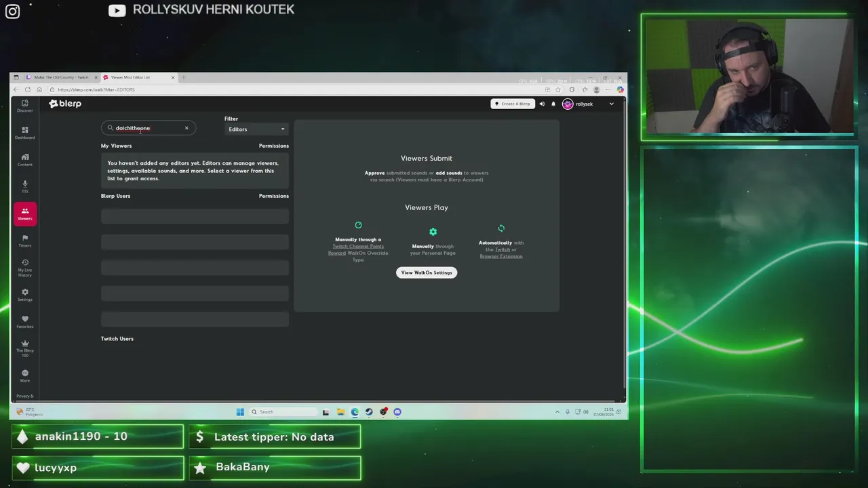Image resolution: width=868 pixels, height=488 pixels.
Task: Close the Mafia Twitch tab
Action: [x=96, y=77]
